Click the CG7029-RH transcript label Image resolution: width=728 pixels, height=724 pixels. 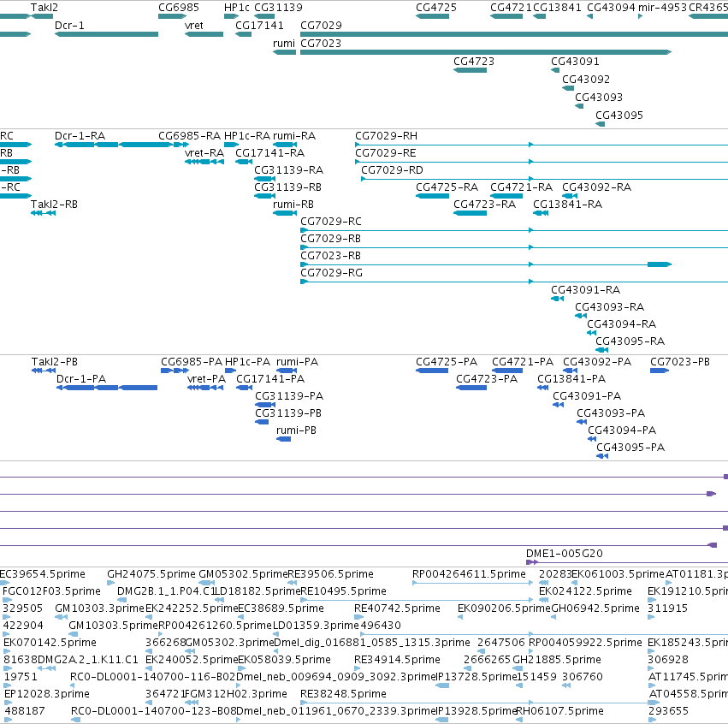(x=387, y=136)
